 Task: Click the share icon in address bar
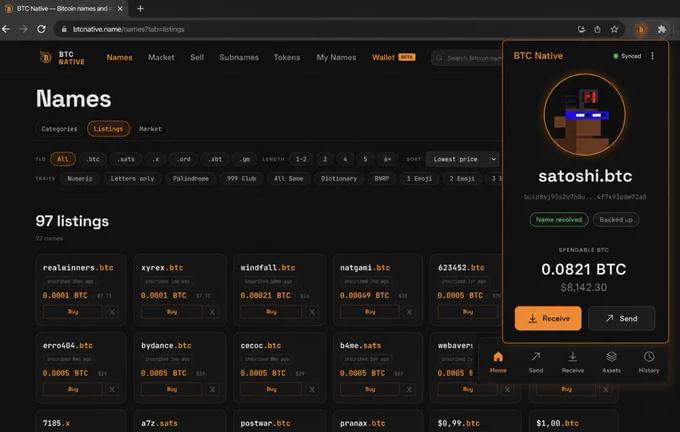pos(598,29)
